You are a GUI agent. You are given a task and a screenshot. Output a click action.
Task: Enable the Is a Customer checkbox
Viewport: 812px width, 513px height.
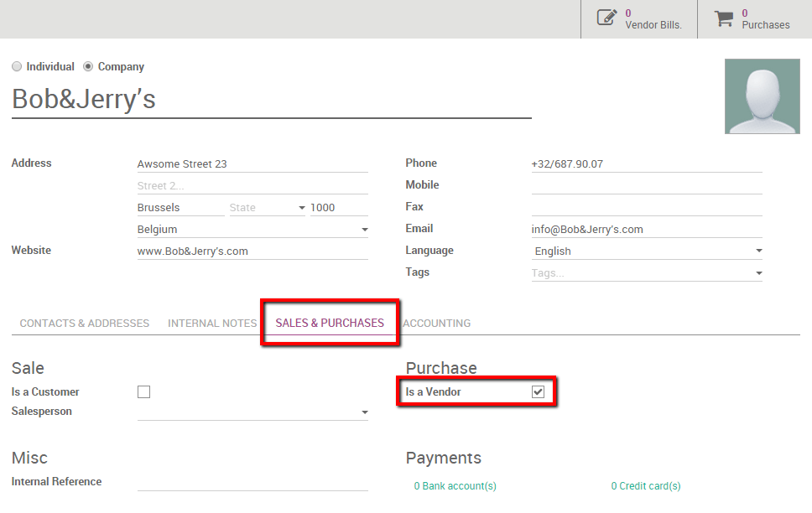143,391
